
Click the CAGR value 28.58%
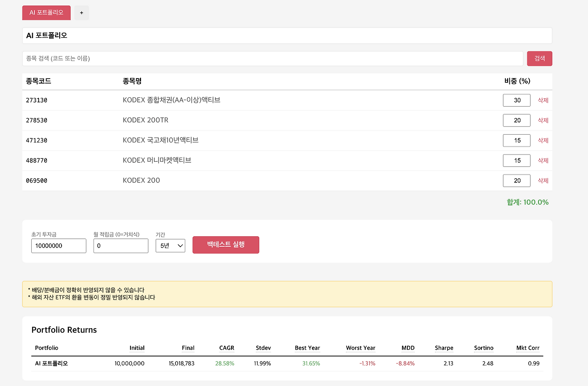tap(225, 363)
